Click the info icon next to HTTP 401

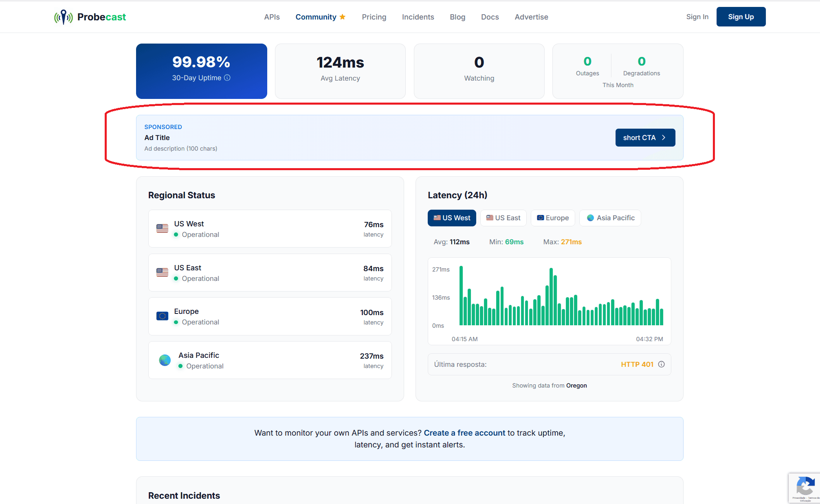661,364
